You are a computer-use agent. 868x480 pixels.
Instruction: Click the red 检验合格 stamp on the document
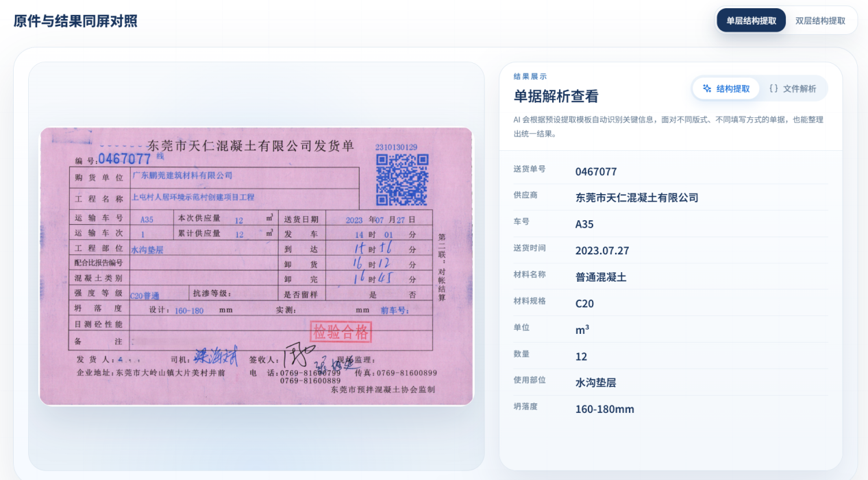coord(341,333)
